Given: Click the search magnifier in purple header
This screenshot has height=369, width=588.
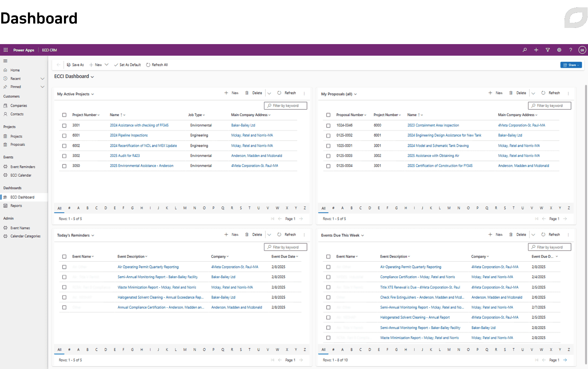Looking at the screenshot, I should 525,50.
